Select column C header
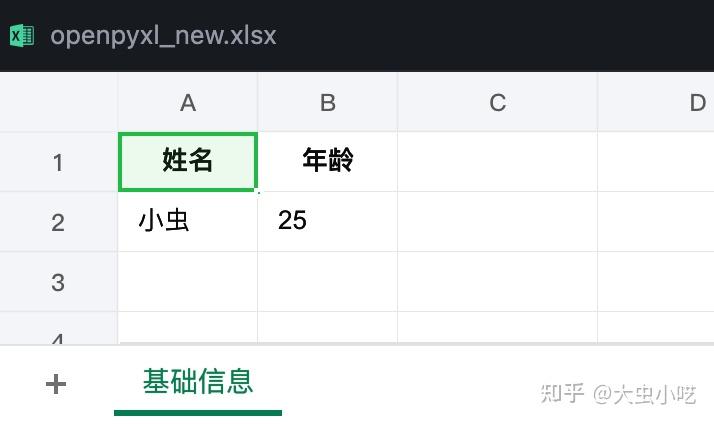The height and width of the screenshot is (424, 714). 497,102
